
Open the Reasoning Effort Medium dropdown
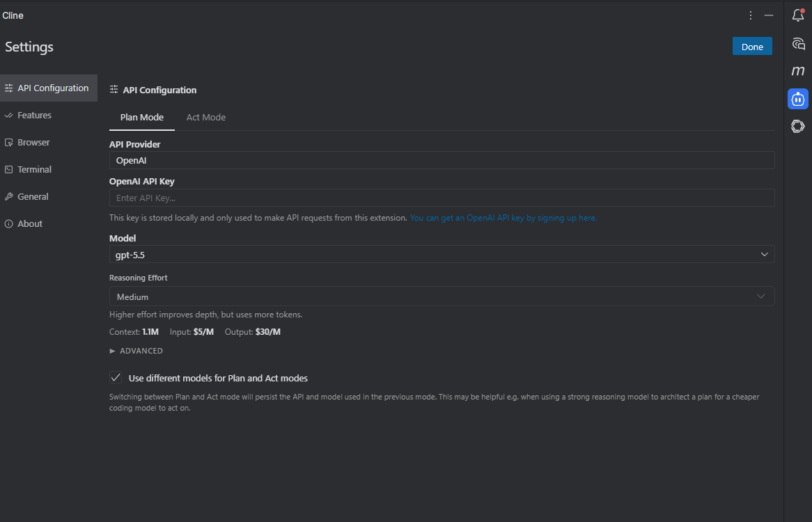[x=442, y=296]
